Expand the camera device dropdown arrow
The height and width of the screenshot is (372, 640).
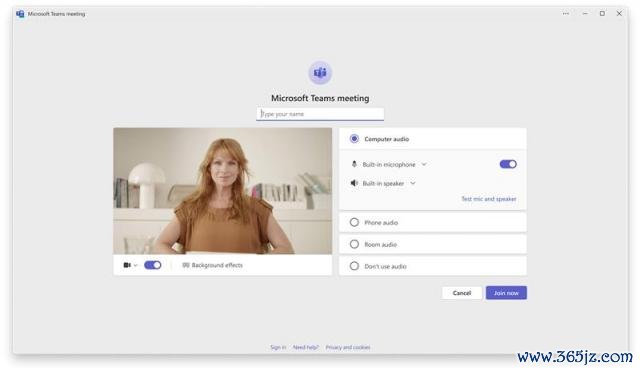(x=136, y=265)
